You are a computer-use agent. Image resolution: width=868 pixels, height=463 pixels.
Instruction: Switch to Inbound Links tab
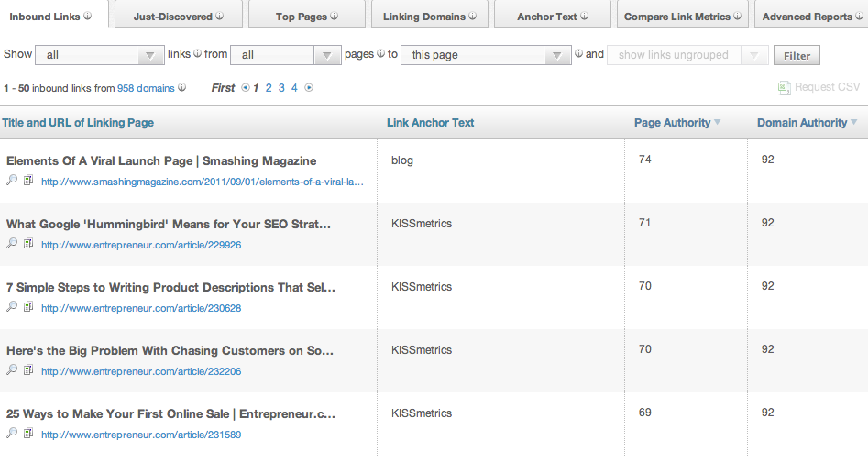(55, 15)
